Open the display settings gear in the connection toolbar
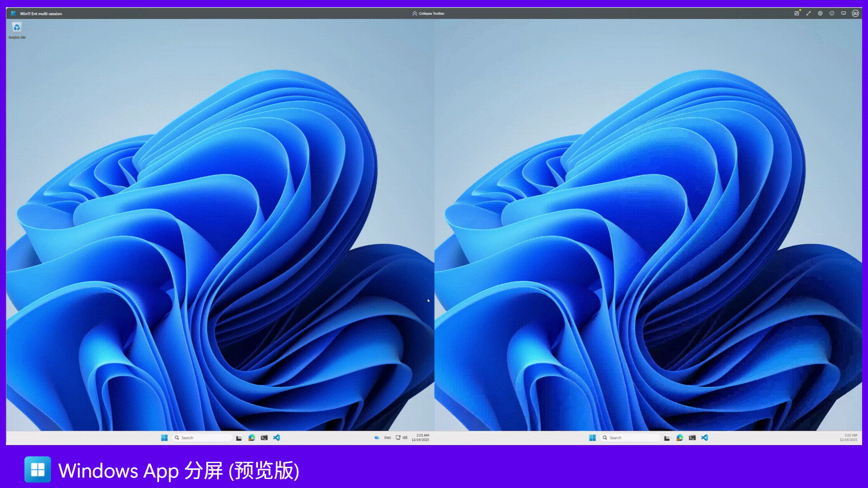 point(821,14)
